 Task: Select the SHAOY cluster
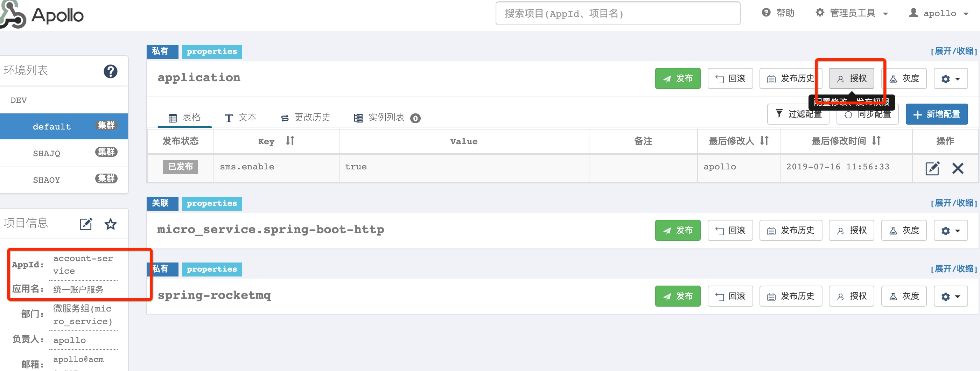click(x=64, y=180)
